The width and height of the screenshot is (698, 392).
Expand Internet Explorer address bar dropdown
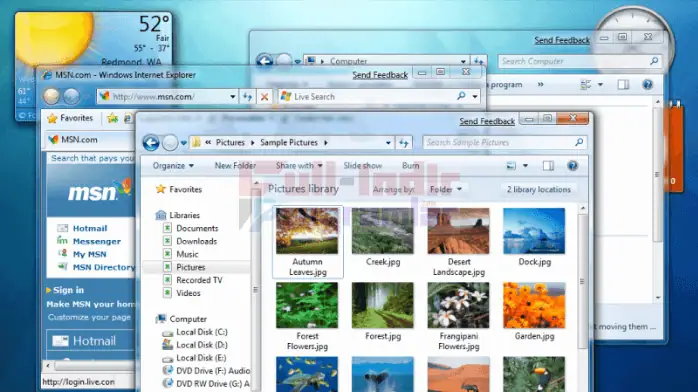(x=232, y=97)
